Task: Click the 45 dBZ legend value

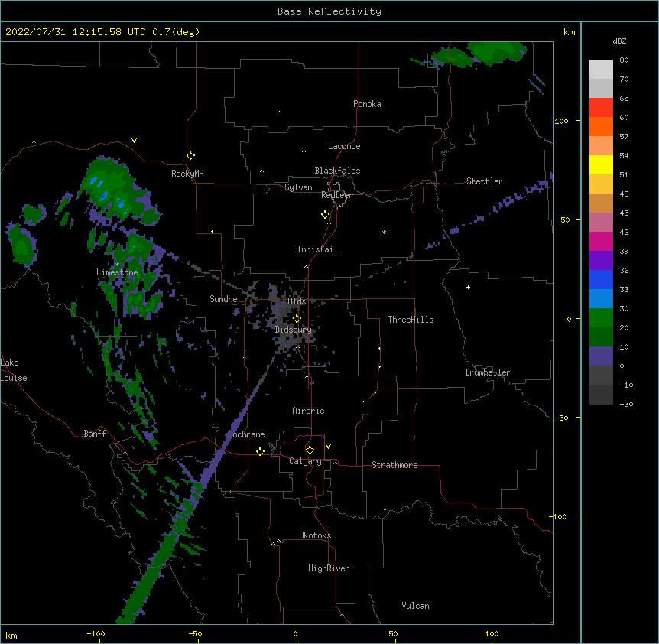Action: pos(624,213)
